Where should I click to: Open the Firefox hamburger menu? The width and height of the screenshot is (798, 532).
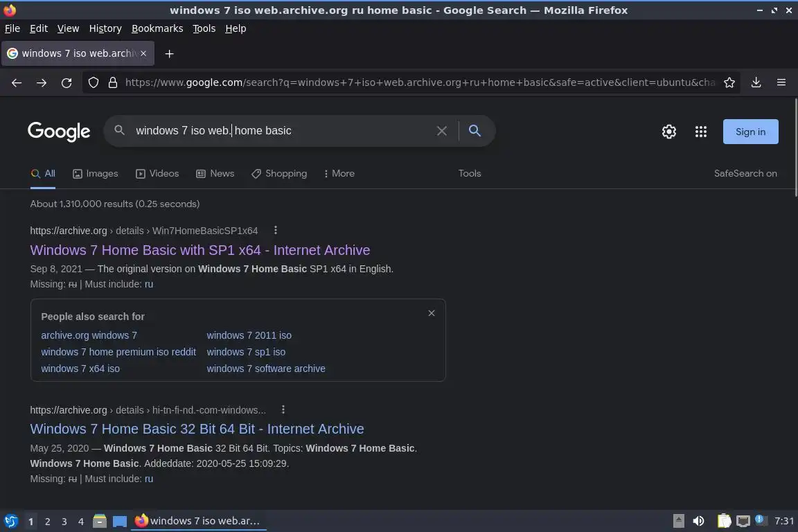pos(781,82)
